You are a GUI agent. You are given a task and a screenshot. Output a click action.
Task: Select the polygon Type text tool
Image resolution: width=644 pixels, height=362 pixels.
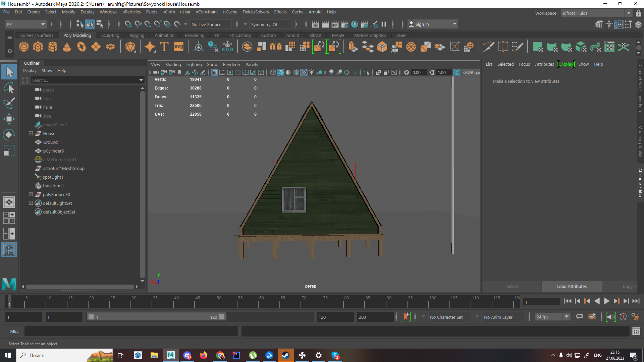pos(164,47)
